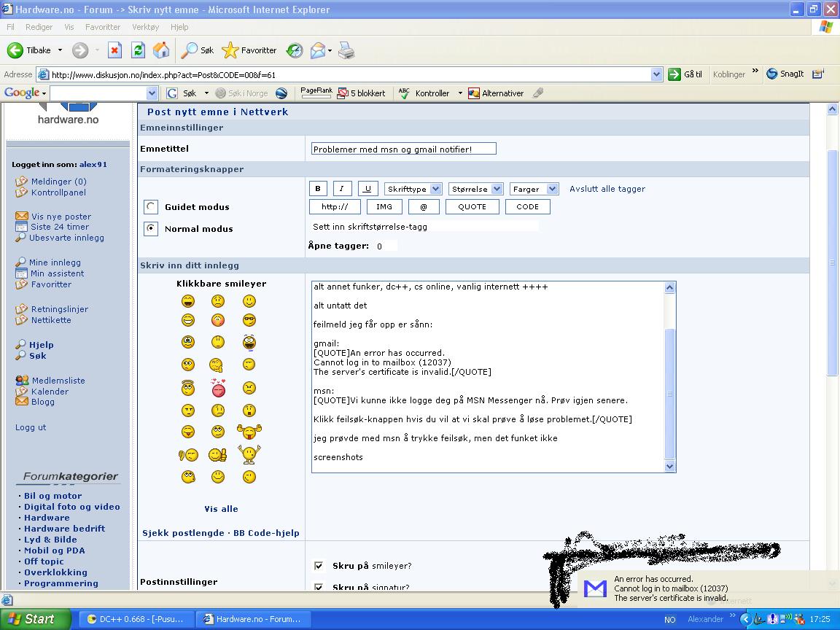The image size is (840, 630).
Task: Click the forward navigation arrow icon
Action: [x=79, y=50]
